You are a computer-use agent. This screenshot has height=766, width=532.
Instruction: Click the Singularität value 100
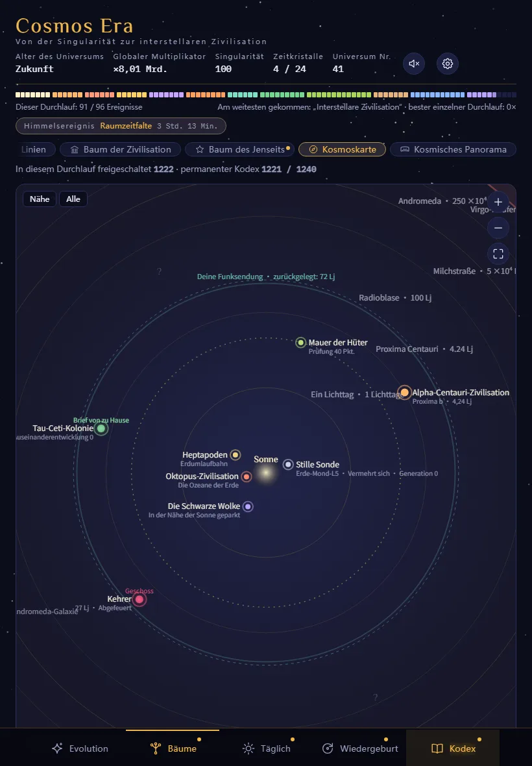pyautogui.click(x=223, y=69)
